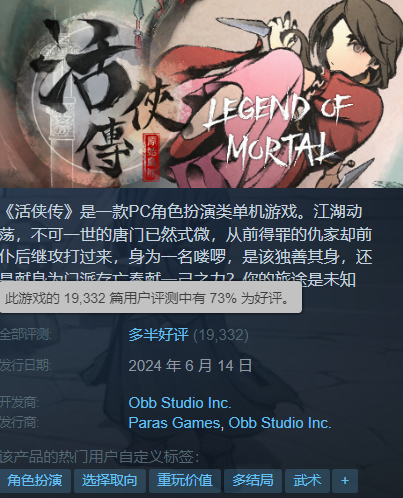Expand more tags with plus button
The width and height of the screenshot is (403, 498).
(345, 481)
